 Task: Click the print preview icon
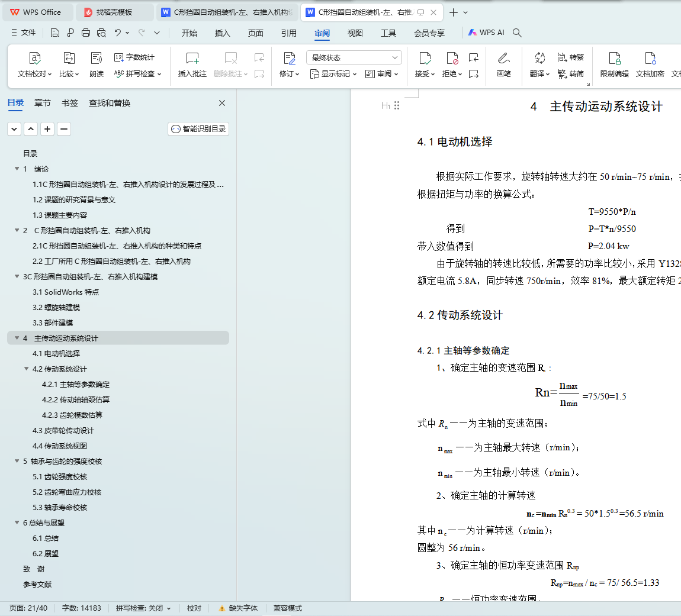102,33
